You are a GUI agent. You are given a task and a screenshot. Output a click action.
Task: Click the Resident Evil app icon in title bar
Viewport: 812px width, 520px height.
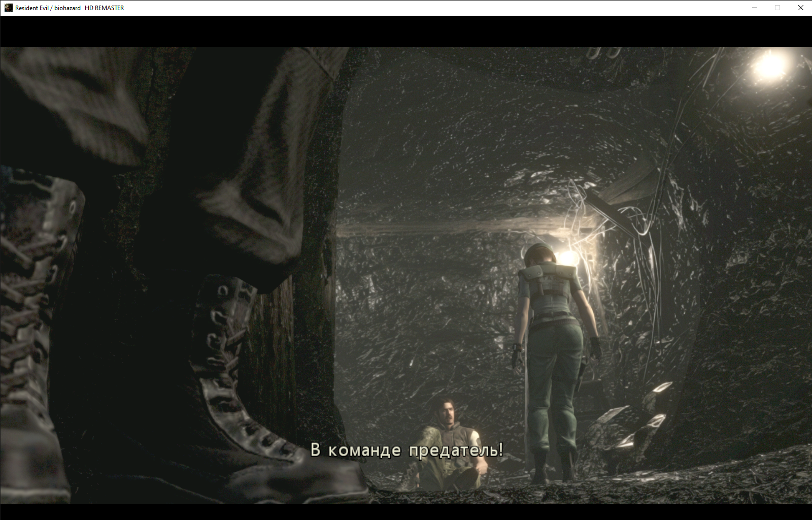[8, 8]
